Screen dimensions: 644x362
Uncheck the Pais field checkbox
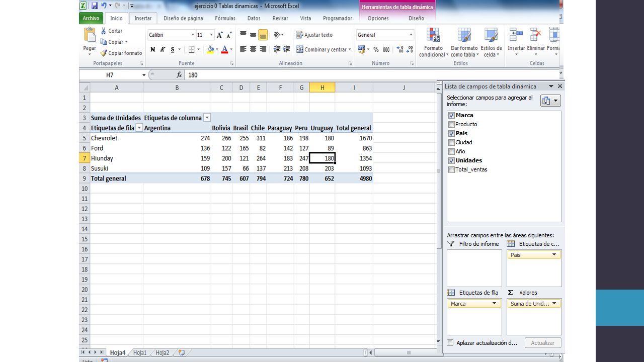(x=451, y=133)
